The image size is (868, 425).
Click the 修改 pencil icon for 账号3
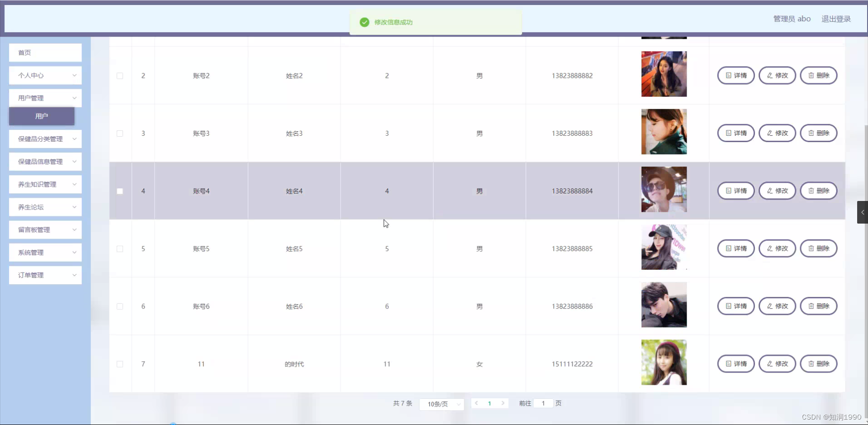[770, 133]
